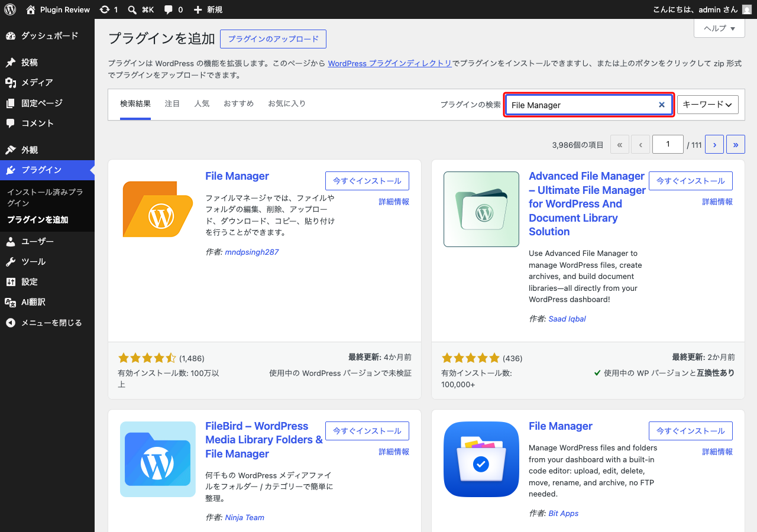Go to the next results page
This screenshot has height=532, width=757.
(714, 144)
